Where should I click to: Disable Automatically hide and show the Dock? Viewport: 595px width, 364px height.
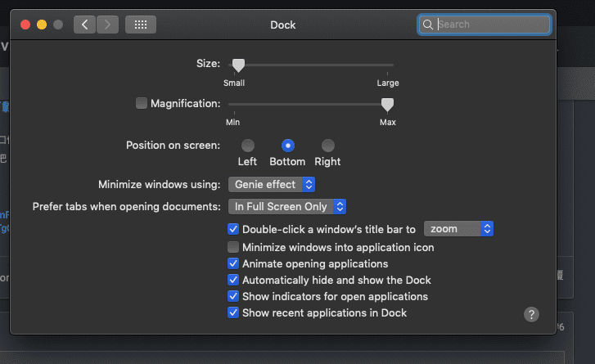[233, 280]
